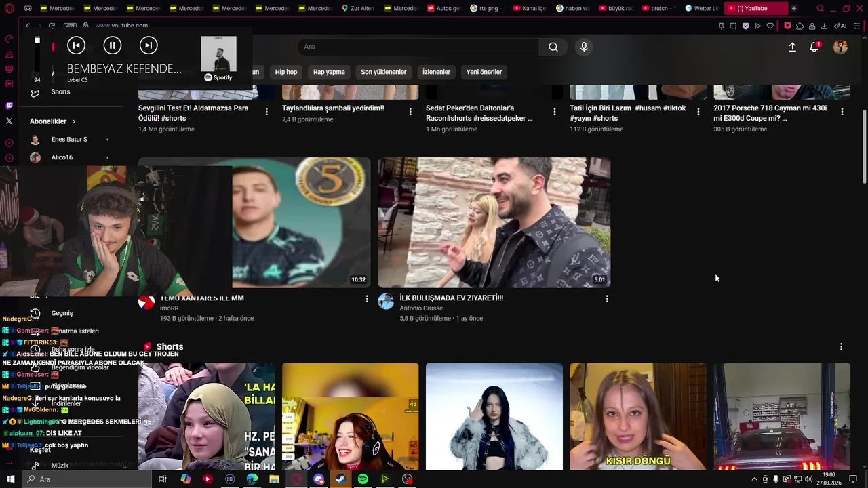
Task: Open options for 'Sedat Peker'den Daltonlar'a' short
Action: (555, 112)
